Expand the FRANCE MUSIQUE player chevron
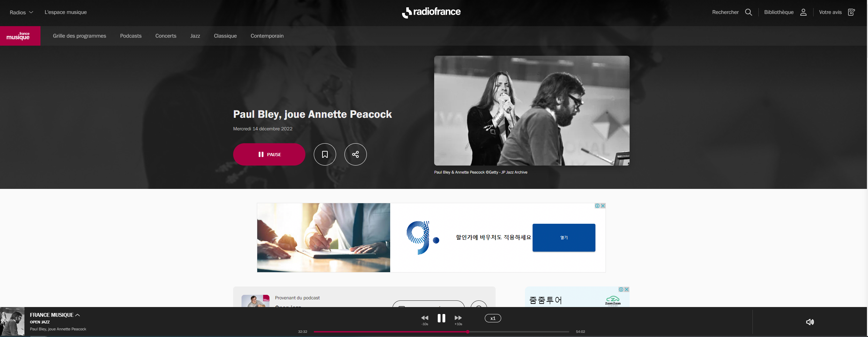Viewport: 868px width, 337px height. (77, 315)
